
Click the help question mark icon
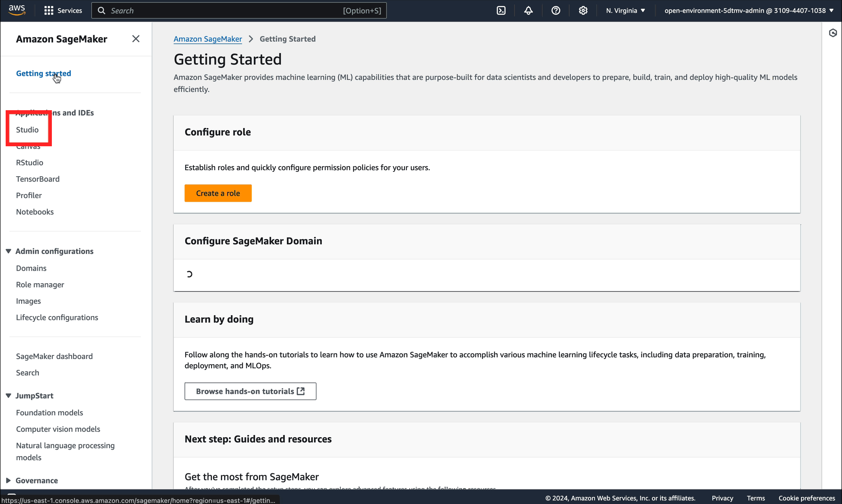(556, 11)
